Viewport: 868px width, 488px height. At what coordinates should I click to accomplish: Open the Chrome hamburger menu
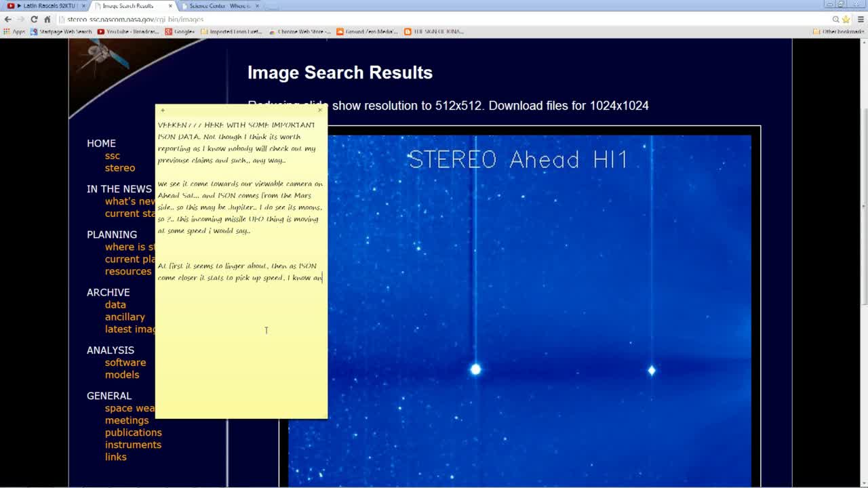(x=861, y=19)
